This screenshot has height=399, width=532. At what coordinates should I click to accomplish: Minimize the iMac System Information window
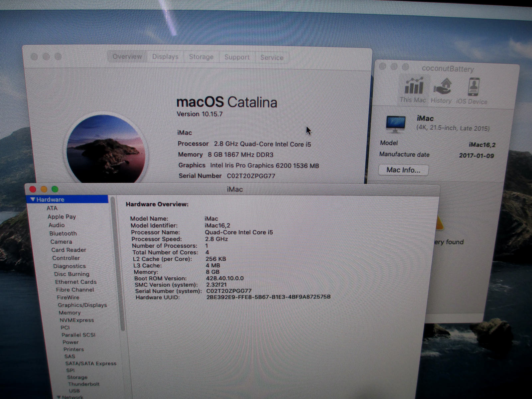(x=44, y=189)
